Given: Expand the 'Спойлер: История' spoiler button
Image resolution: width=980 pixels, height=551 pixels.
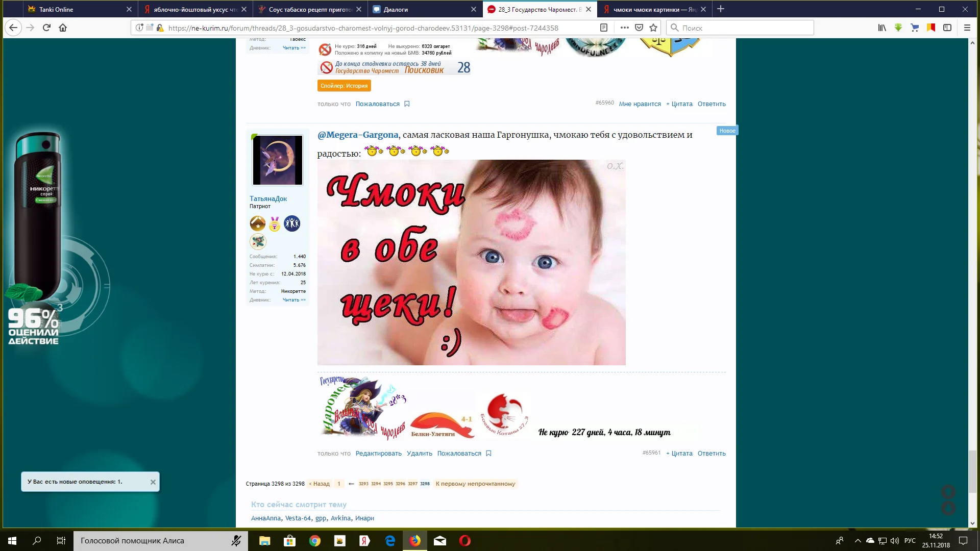Looking at the screenshot, I should [x=344, y=86].
